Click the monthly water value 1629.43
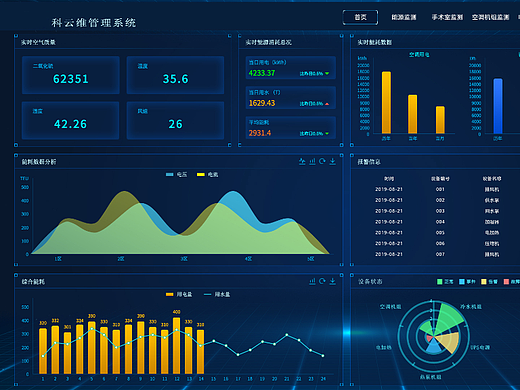520x390 pixels. [262, 103]
